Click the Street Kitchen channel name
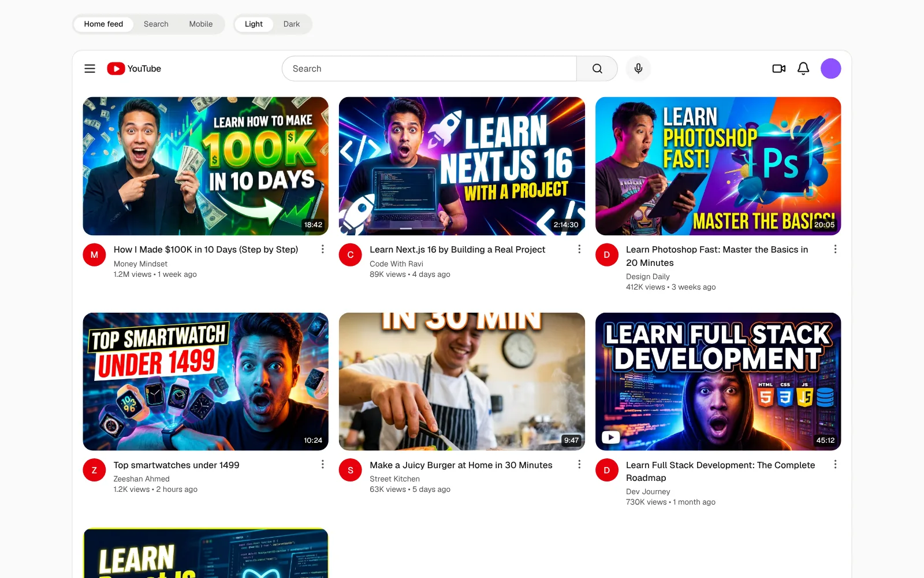 [394, 479]
